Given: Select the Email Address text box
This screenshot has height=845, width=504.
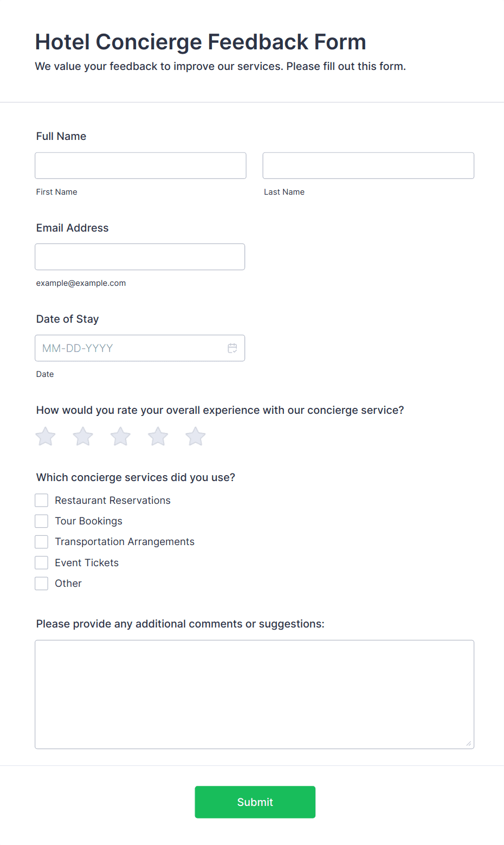Looking at the screenshot, I should [140, 257].
